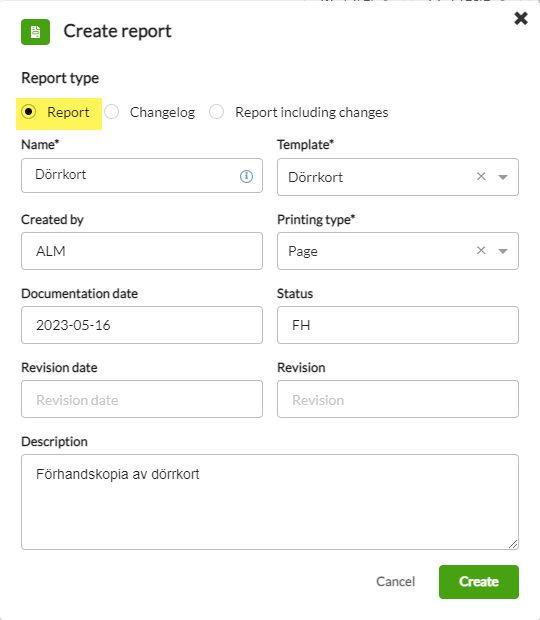This screenshot has height=620, width=540.
Task: Expand the Template dropdown arrow
Action: pyautogui.click(x=503, y=177)
